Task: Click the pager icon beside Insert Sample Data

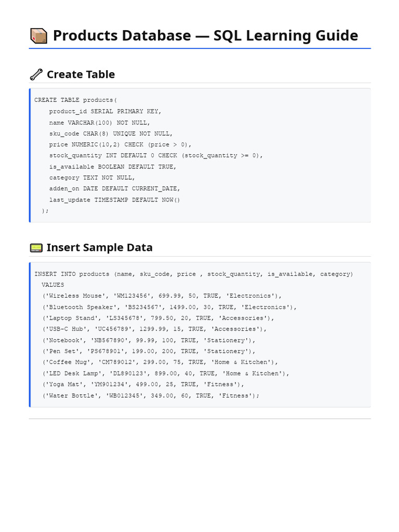Action: coord(36,248)
